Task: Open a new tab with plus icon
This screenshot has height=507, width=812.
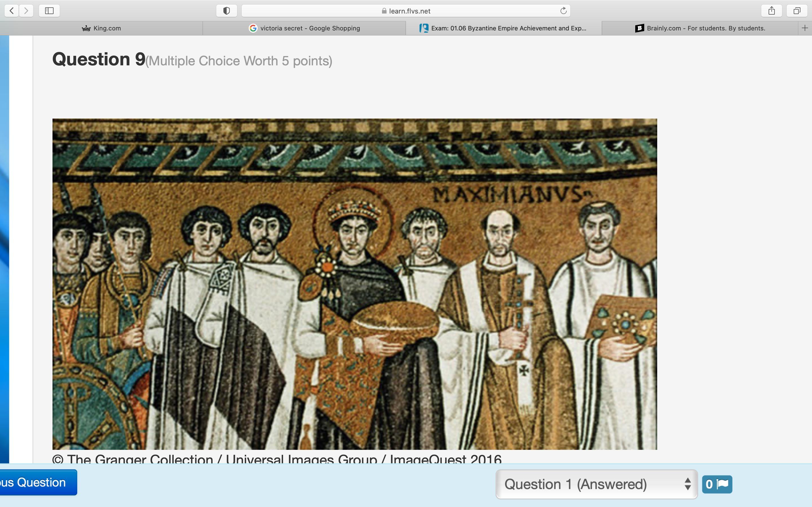Action: (x=805, y=28)
